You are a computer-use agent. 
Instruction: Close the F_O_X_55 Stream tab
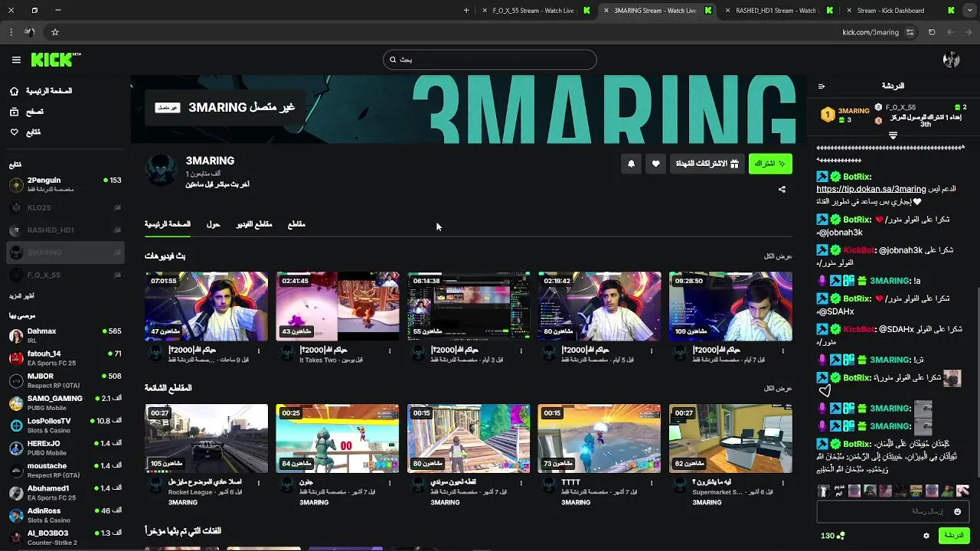[485, 11]
